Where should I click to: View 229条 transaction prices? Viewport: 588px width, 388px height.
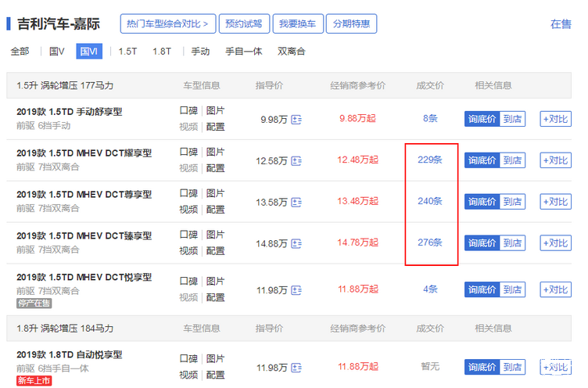(430, 160)
